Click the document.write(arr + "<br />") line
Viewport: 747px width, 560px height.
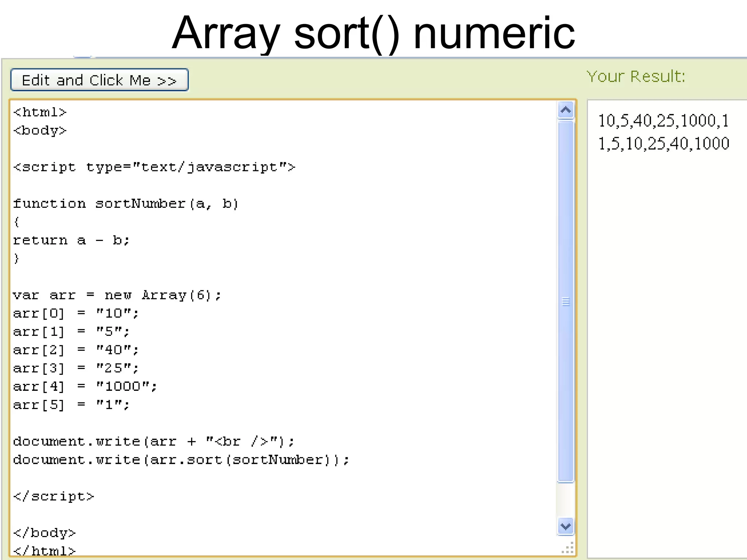(x=154, y=442)
